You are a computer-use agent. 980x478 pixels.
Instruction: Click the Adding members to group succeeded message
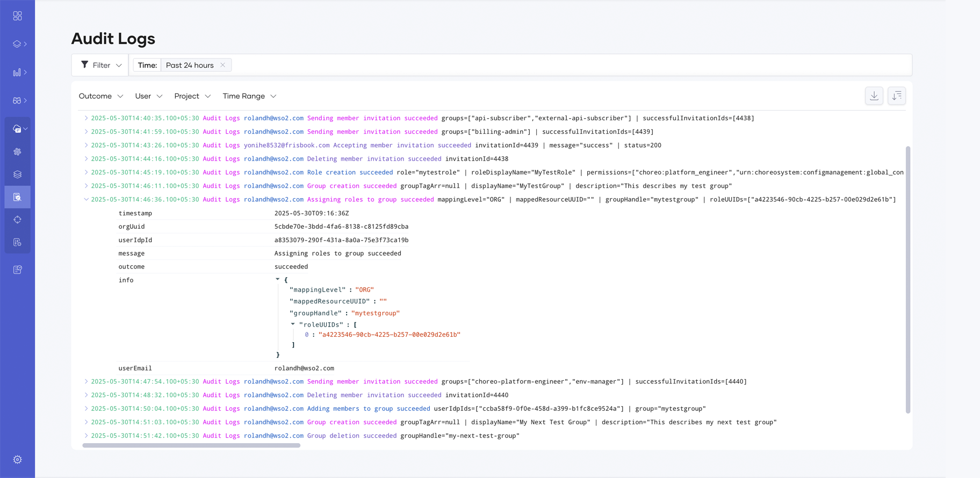tap(369, 409)
